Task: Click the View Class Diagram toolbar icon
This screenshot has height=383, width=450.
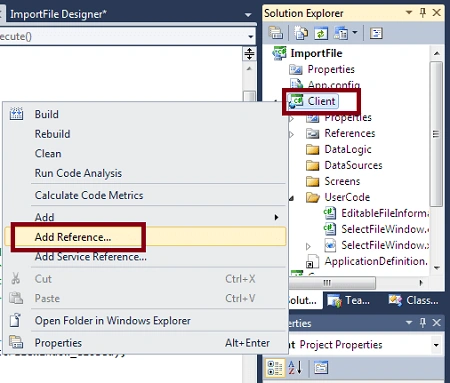Action: tap(376, 33)
